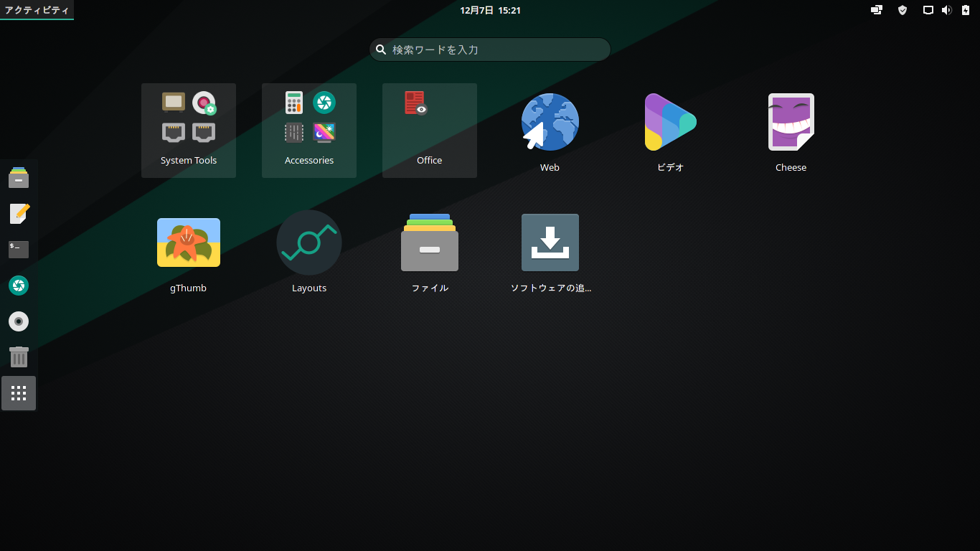Launch the text editor from dock
980x551 pixels.
point(19,214)
